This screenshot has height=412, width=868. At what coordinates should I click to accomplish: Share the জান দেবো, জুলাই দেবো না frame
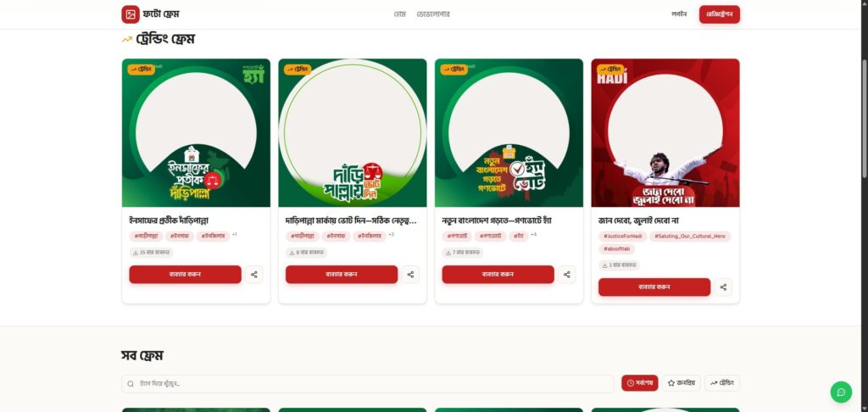723,287
